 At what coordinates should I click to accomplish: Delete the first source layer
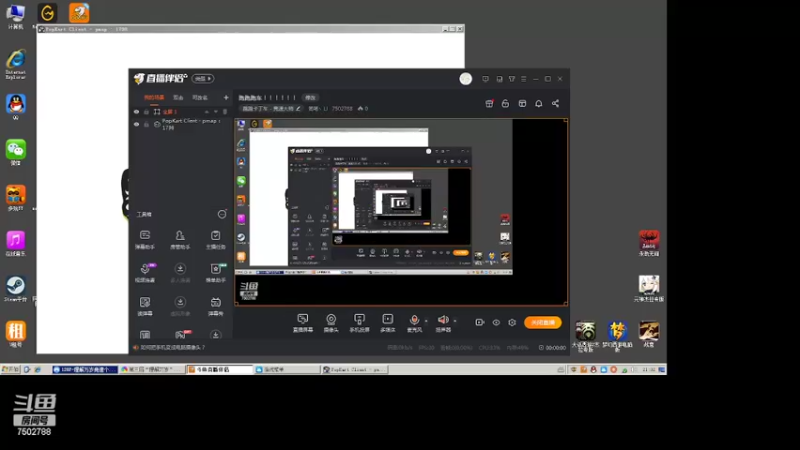(x=225, y=112)
